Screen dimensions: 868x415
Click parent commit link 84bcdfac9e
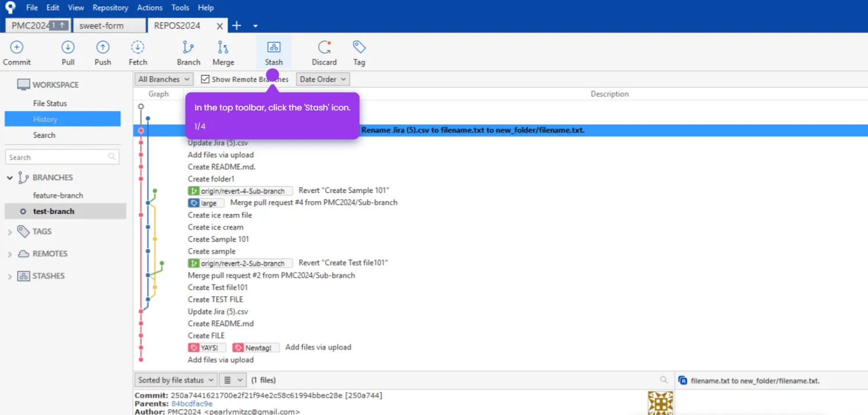(x=192, y=403)
